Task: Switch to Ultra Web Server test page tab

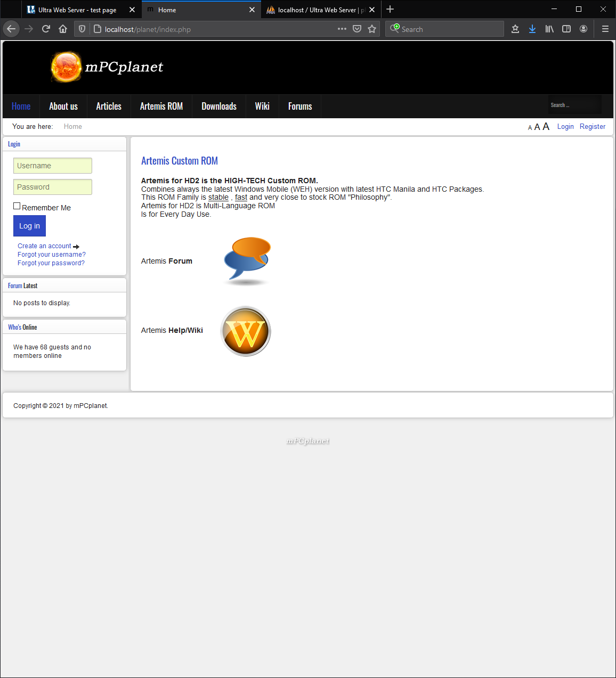Action: point(77,10)
